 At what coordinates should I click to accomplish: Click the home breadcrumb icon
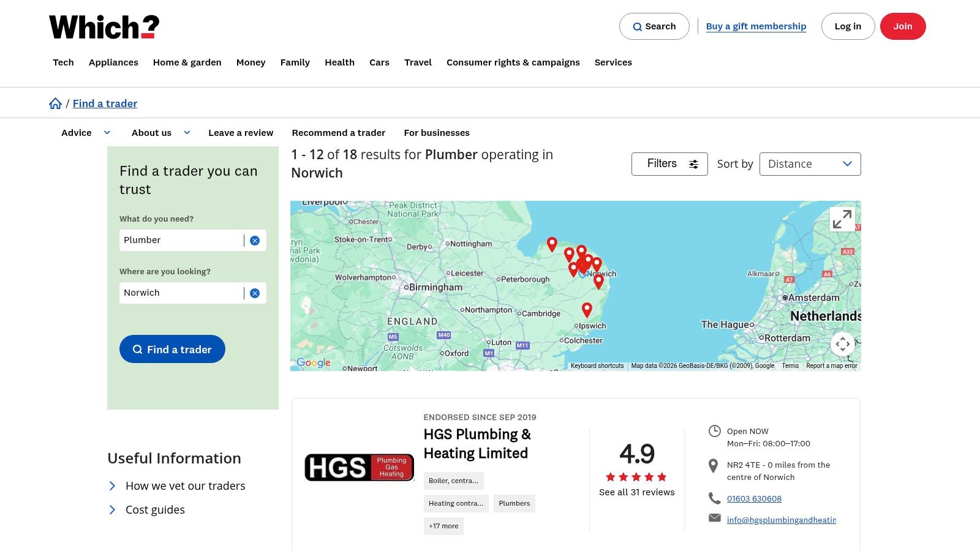55,103
